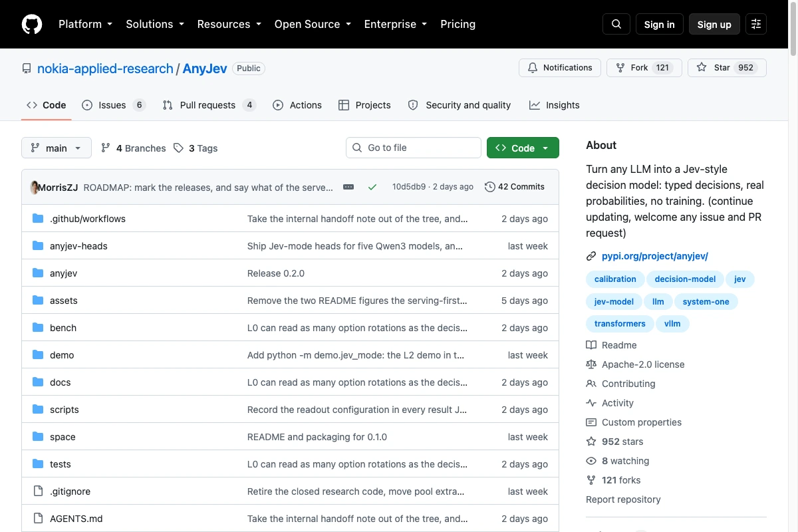Click the bench folder icon
Viewport: 798px width, 532px height.
[38, 328]
